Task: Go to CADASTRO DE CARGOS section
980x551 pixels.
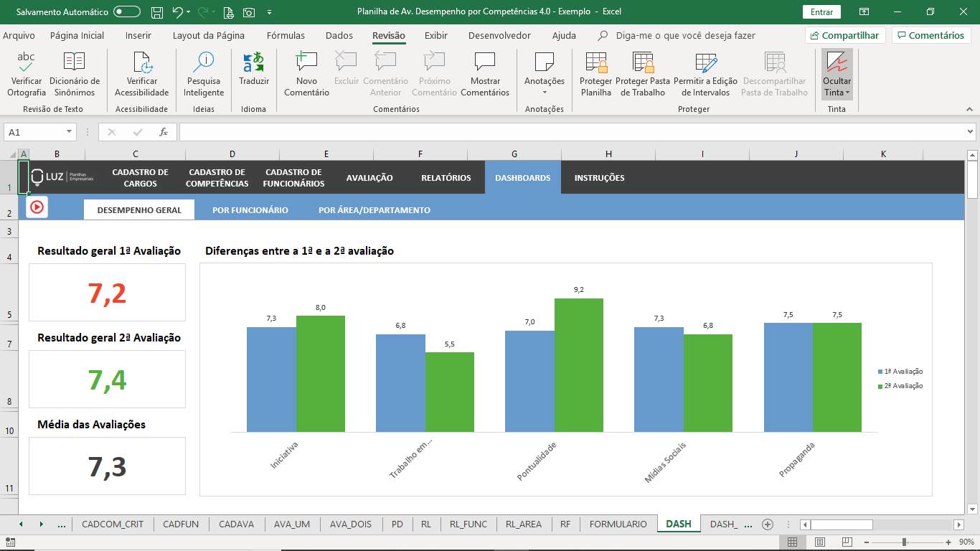Action: pyautogui.click(x=140, y=178)
